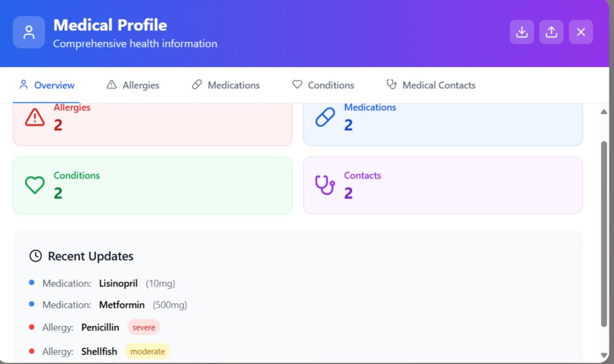Click the 'Conditions' label on green card

(77, 175)
